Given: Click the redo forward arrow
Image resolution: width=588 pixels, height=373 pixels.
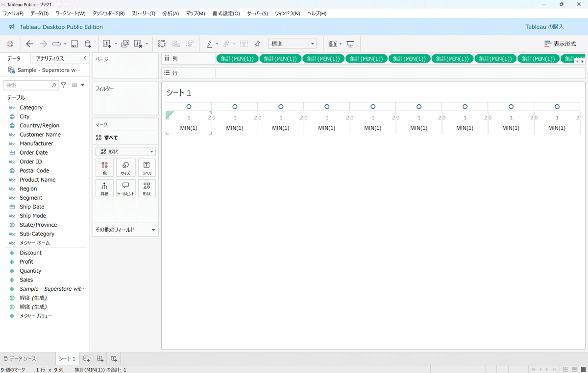Looking at the screenshot, I should (x=43, y=44).
